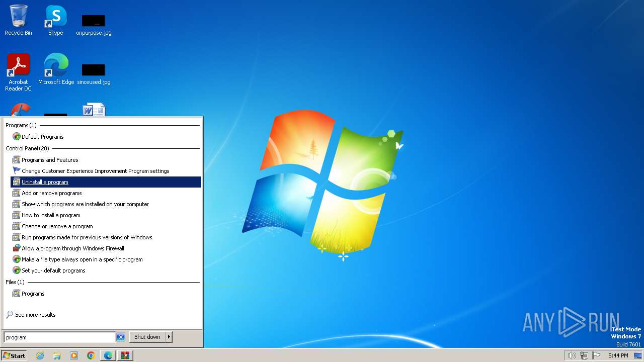
Task: Open Show which programs are installed result
Action: (x=106, y=204)
